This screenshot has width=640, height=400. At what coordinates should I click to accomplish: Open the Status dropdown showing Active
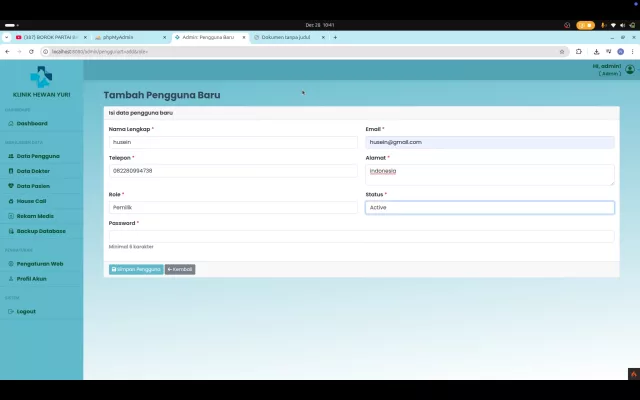tap(490, 207)
